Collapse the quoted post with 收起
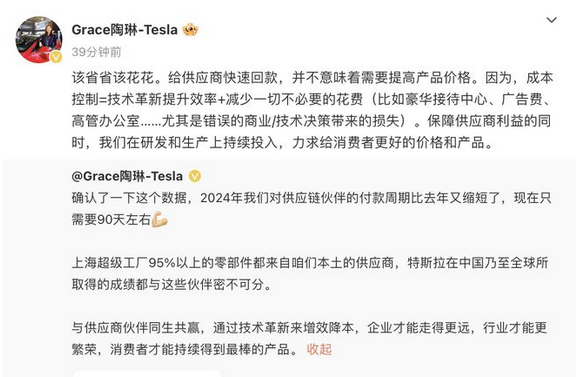 click(319, 349)
